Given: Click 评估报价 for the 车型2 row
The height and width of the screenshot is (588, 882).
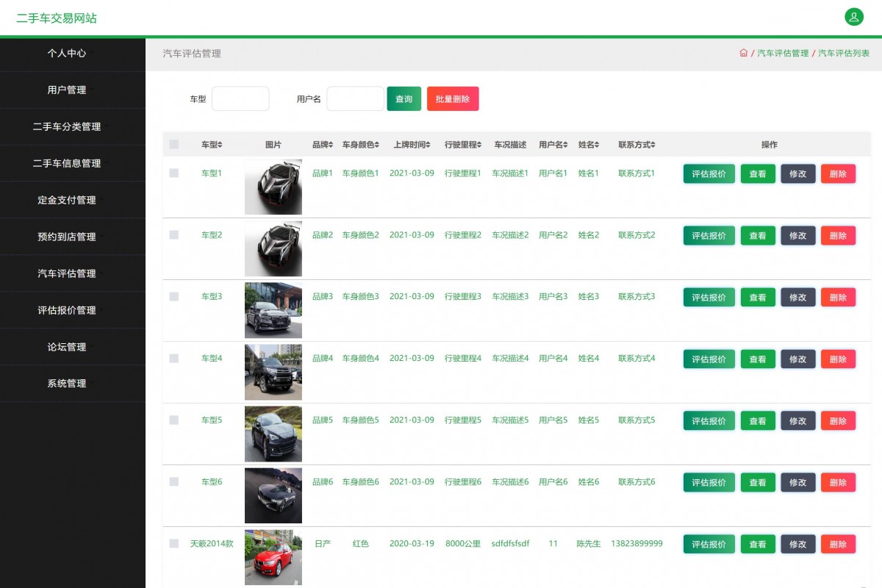Looking at the screenshot, I should (708, 235).
